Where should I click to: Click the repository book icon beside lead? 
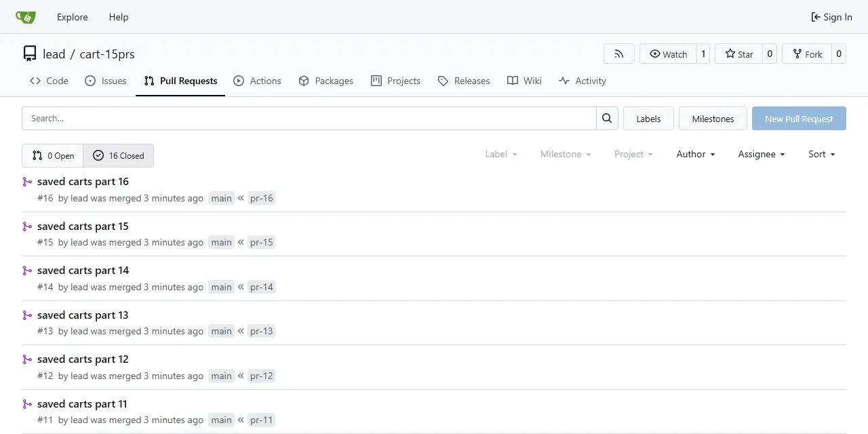coord(29,54)
